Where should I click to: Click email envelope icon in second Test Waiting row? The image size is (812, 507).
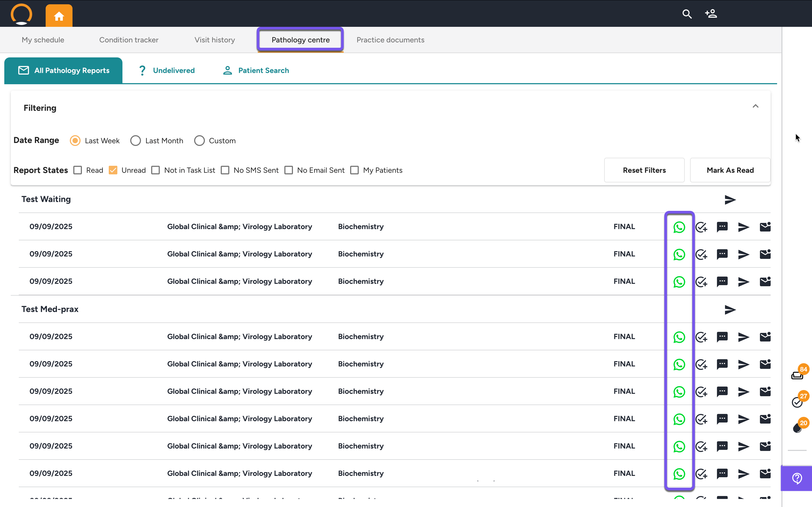pyautogui.click(x=765, y=254)
